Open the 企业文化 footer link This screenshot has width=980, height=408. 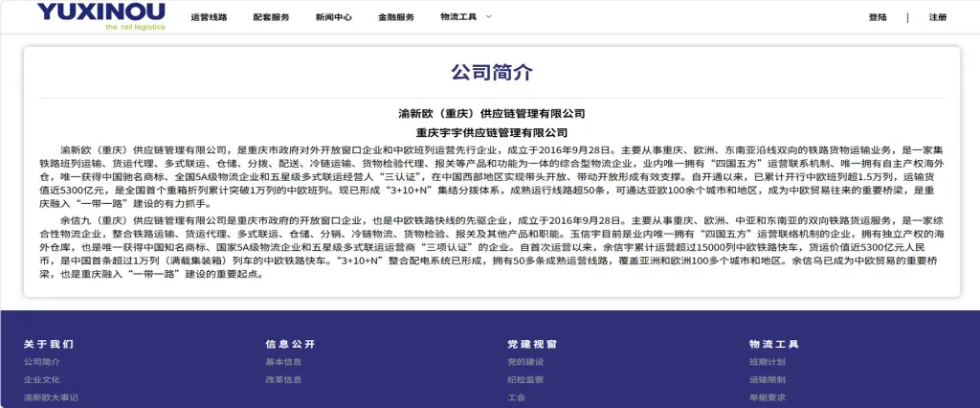tap(42, 379)
